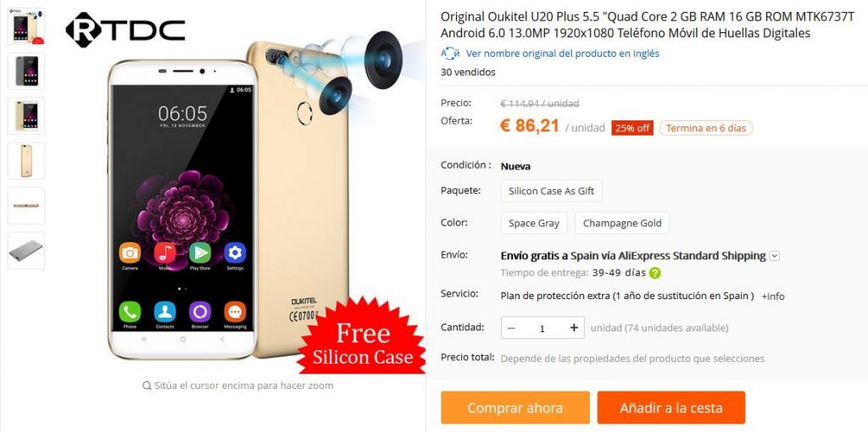Click the RTDC store logo

(x=125, y=30)
